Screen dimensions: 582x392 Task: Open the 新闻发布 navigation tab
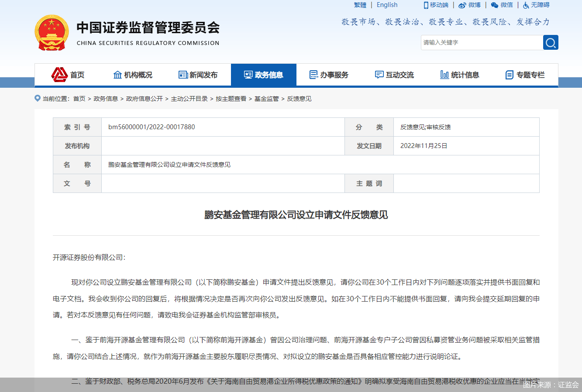[198, 75]
